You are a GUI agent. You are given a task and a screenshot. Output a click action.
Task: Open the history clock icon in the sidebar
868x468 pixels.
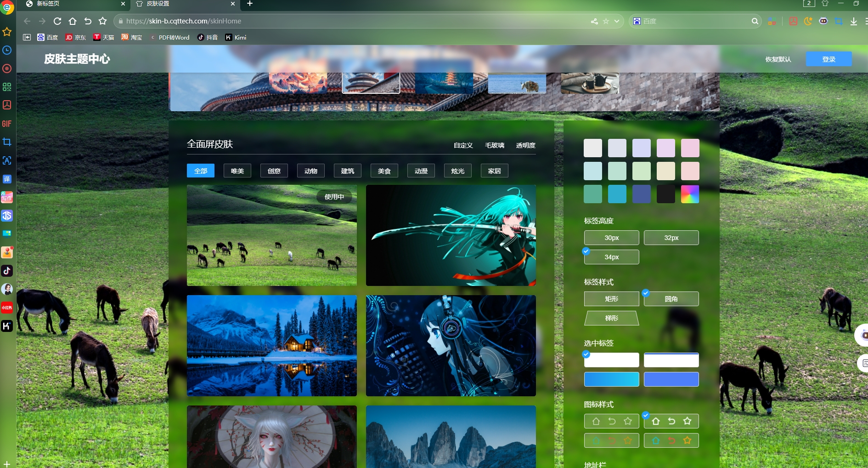[7, 50]
